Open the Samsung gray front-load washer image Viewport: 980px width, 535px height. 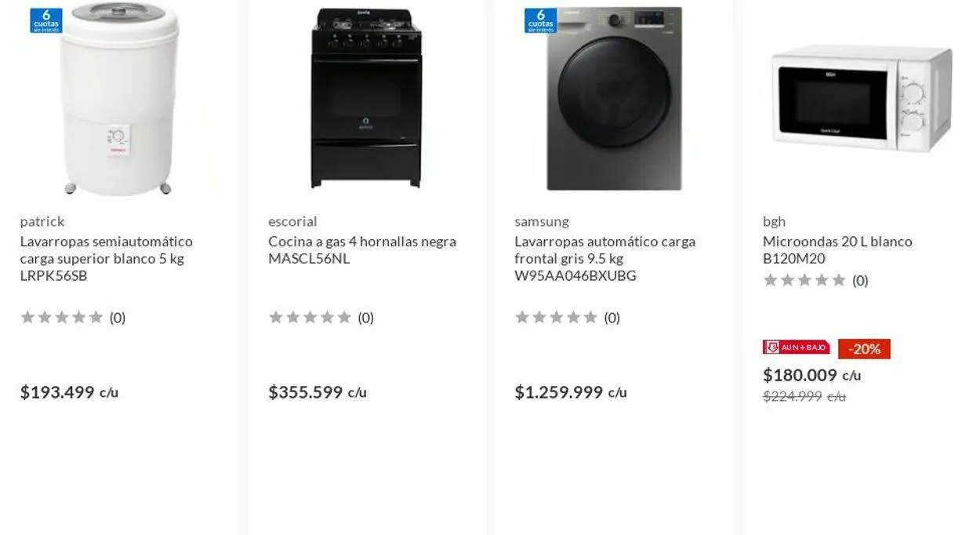[x=614, y=99]
